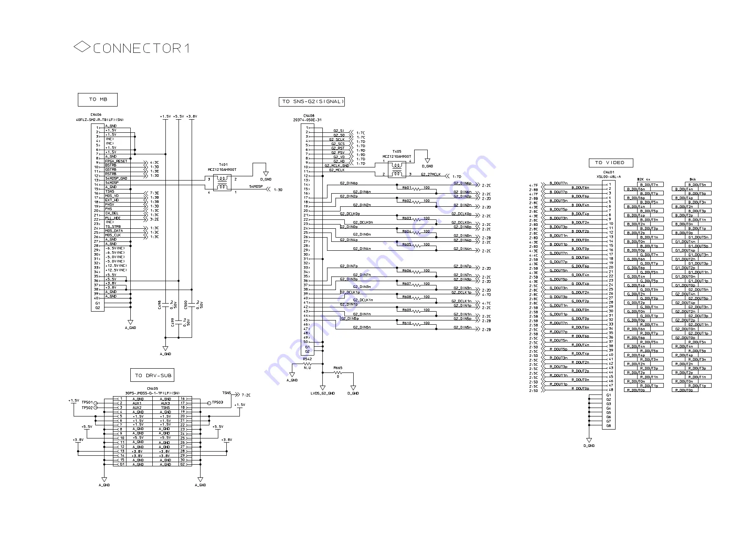Click the D2K 4x column header
The width and height of the screenshot is (756, 534).
click(644, 179)
